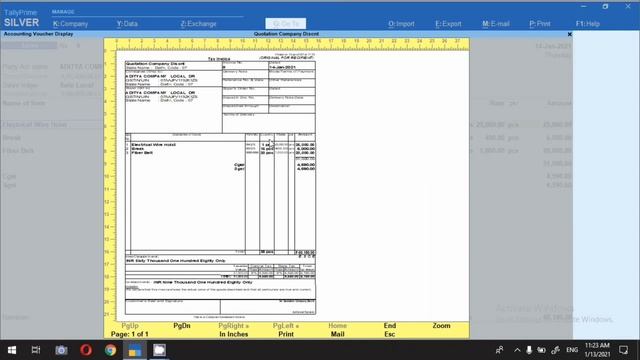Open the K: Company menu

pos(70,24)
